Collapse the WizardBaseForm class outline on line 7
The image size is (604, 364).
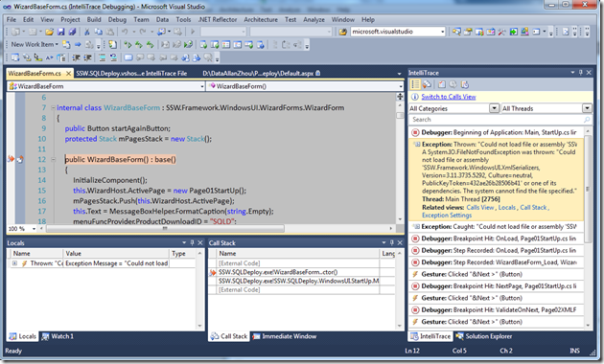click(53, 107)
